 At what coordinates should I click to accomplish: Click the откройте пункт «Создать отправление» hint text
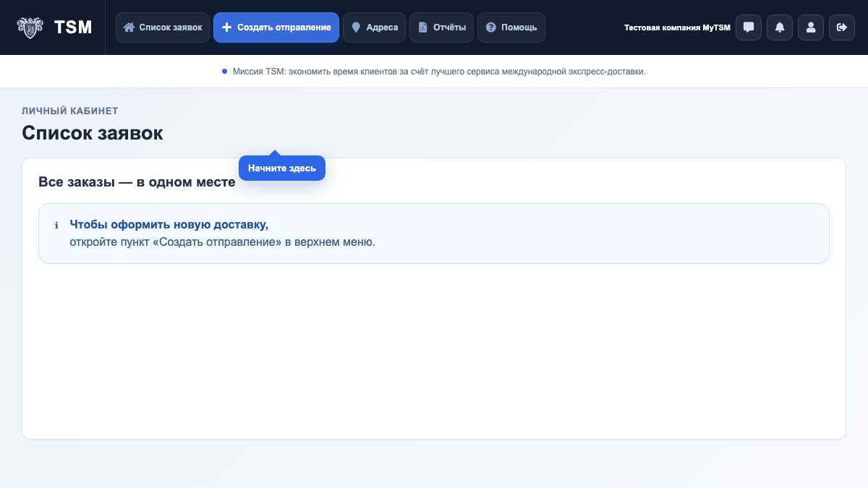pyautogui.click(x=223, y=242)
